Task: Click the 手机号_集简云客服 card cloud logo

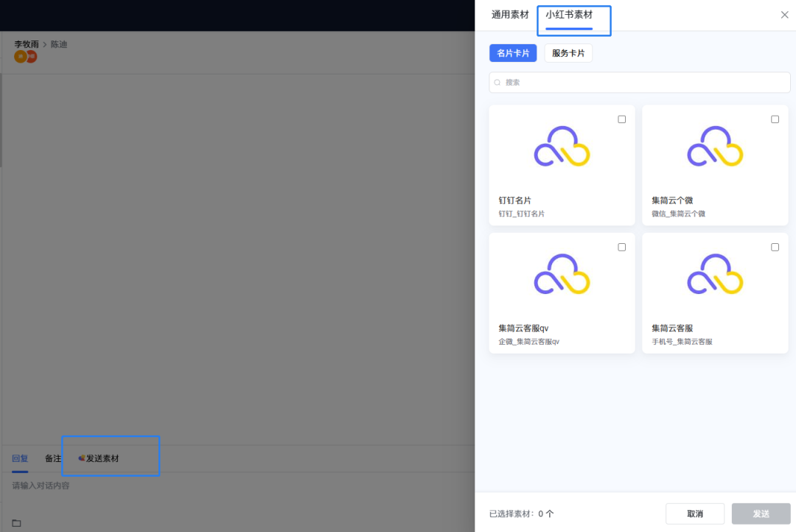Action: click(x=715, y=274)
